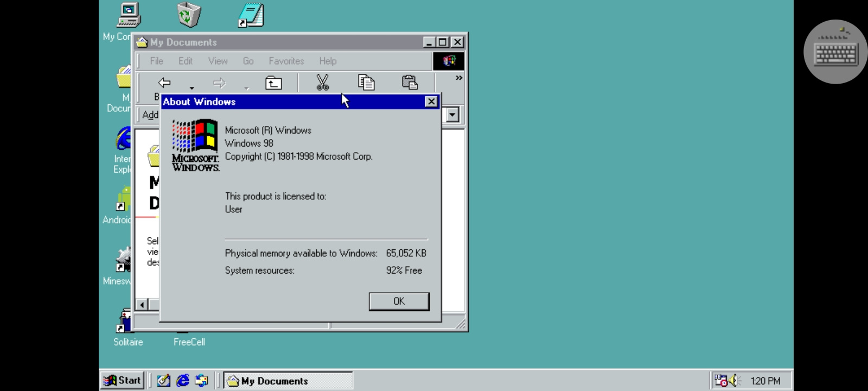The height and width of the screenshot is (391, 868).
Task: Open the File menu in My Documents
Action: coord(156,61)
